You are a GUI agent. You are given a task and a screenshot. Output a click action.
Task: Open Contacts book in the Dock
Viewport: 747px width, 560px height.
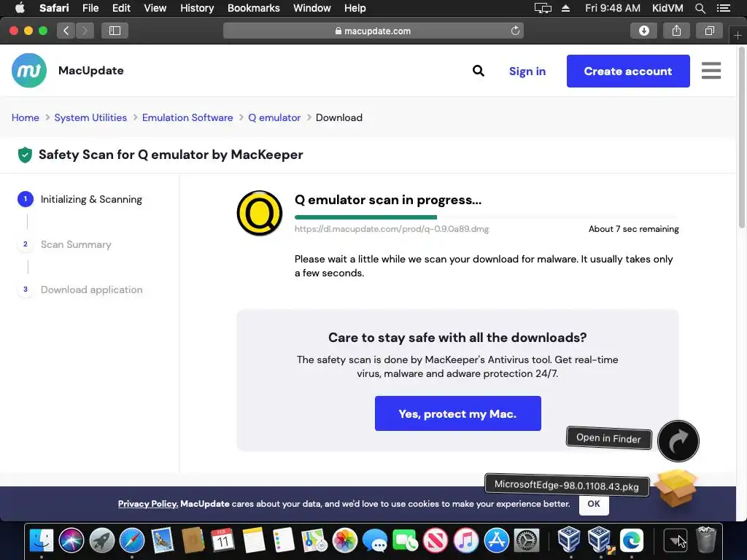[x=193, y=540]
